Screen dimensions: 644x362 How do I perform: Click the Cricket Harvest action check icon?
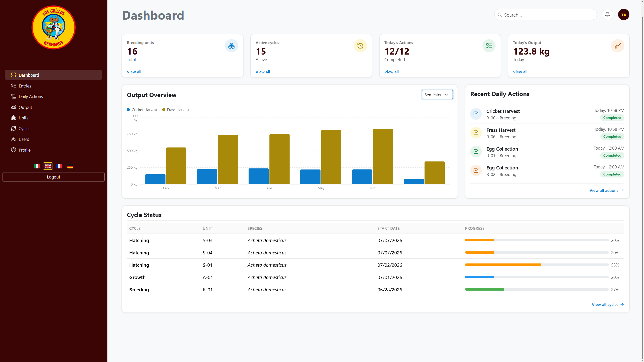[x=476, y=114]
